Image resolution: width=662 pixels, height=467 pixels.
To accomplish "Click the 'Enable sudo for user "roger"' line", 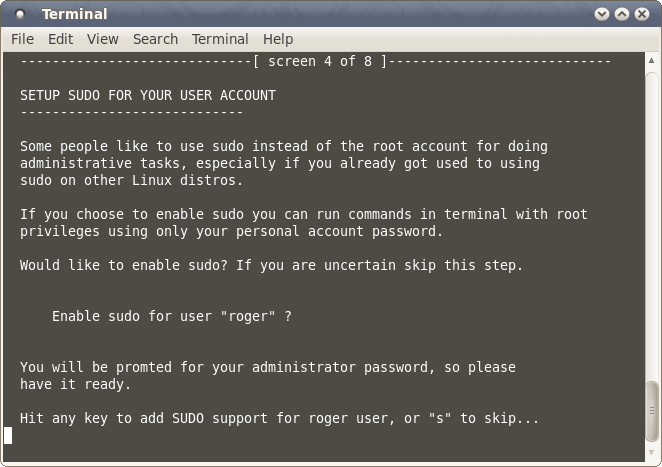I will pyautogui.click(x=172, y=316).
